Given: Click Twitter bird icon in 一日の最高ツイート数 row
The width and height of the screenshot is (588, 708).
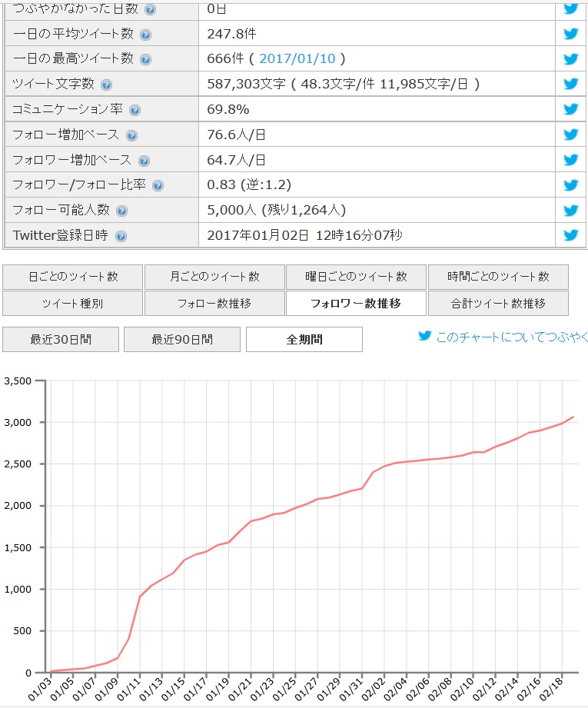Looking at the screenshot, I should [x=570, y=59].
